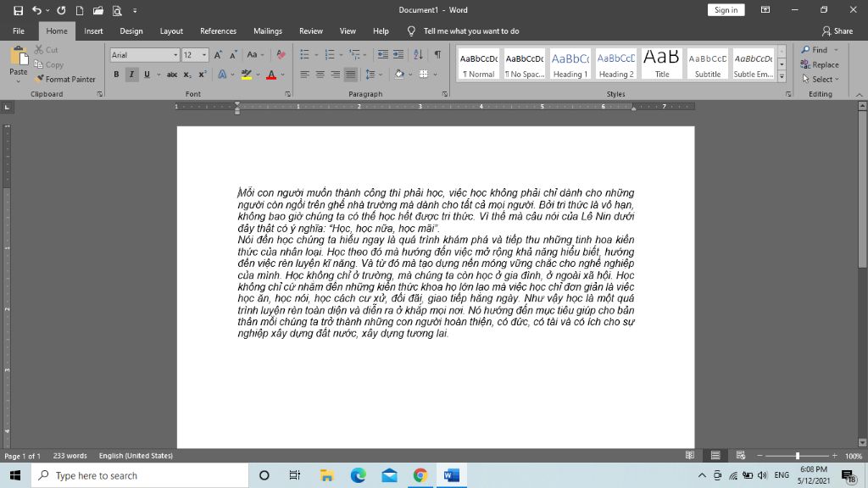The height and width of the screenshot is (488, 868).
Task: Switch to Web Layout view
Action: [741, 455]
